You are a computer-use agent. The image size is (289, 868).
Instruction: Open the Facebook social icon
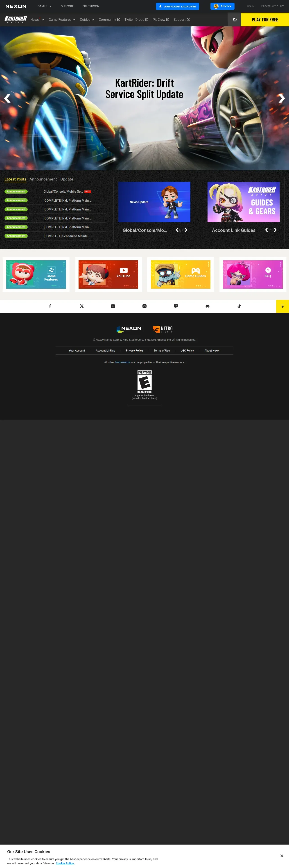50,306
